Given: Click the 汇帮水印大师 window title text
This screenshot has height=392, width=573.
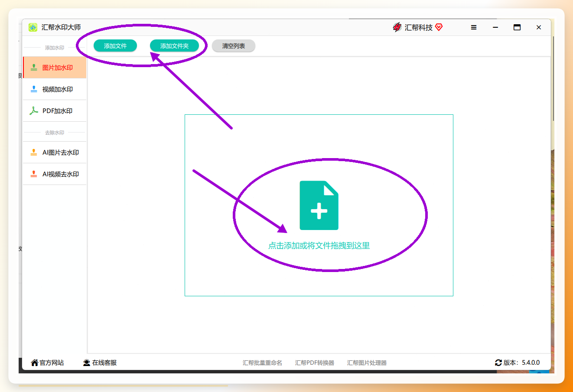Looking at the screenshot, I should [x=61, y=27].
